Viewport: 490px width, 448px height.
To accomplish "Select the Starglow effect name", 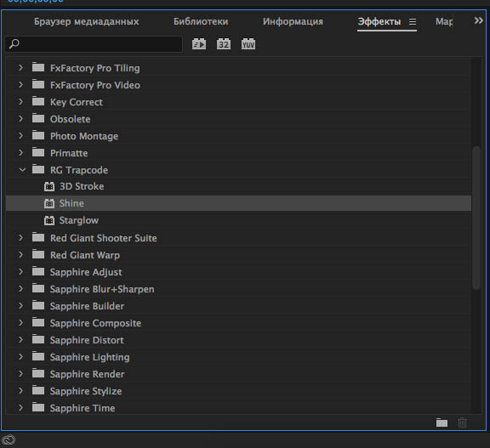I will (79, 220).
